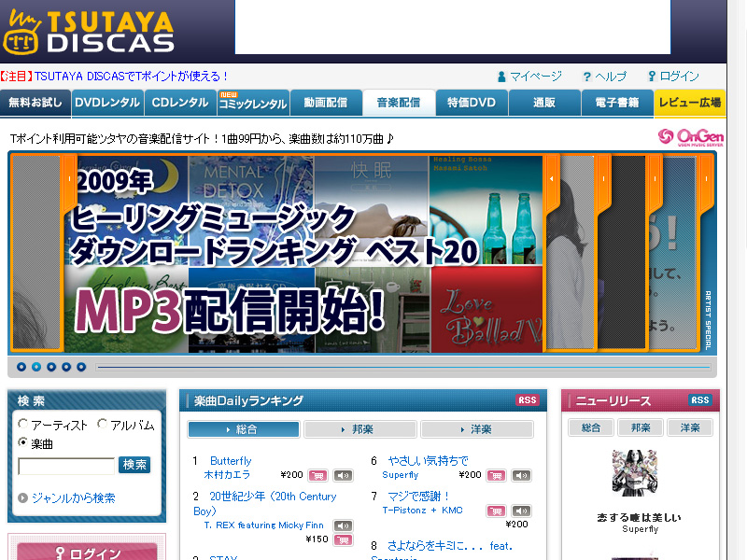747x560 pixels.
Task: Go to third banner slide dot
Action: 51,367
